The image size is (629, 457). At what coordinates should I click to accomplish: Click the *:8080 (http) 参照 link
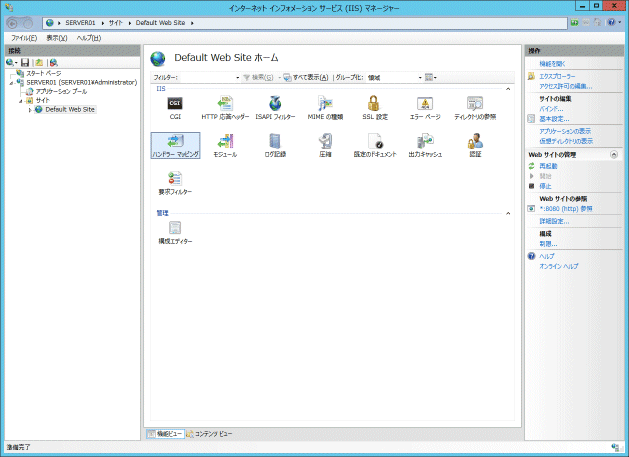click(566, 209)
